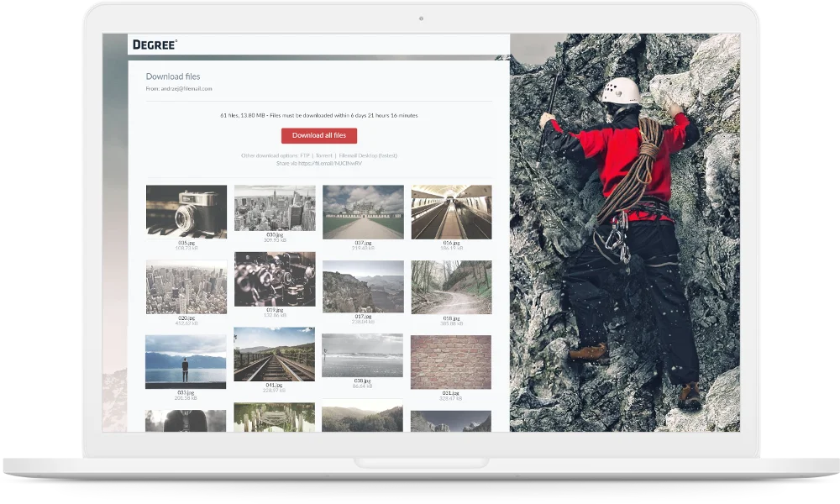The height and width of the screenshot is (504, 840).
Task: Select Filemail Desktop (fastest) download link
Action: tap(367, 155)
